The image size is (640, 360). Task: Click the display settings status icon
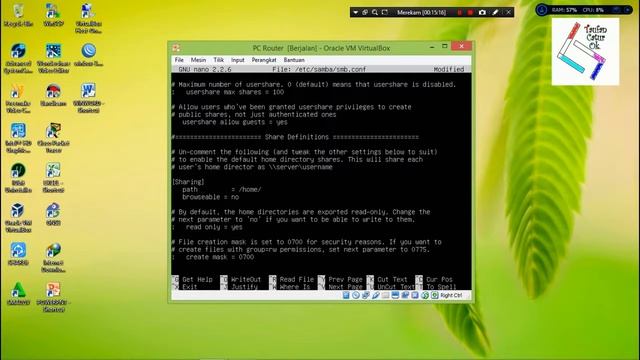(x=395, y=295)
